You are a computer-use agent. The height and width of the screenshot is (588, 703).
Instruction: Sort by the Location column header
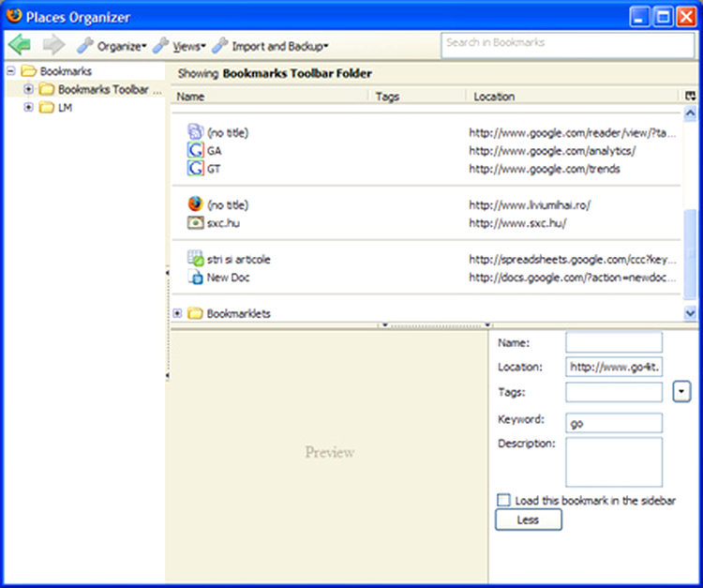coord(573,97)
